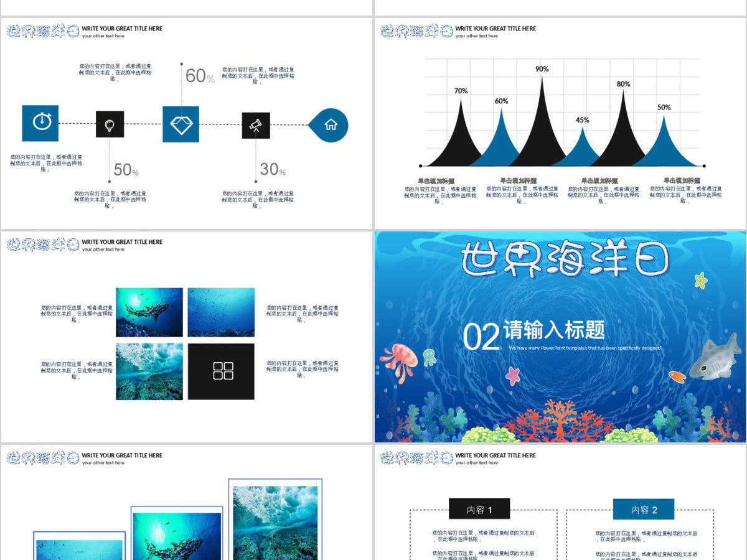Select 'WRITE YOUR GREAT TITLE HERE' on the timeline slide
Viewport: 747px width, 560px height.
pyautogui.click(x=122, y=29)
